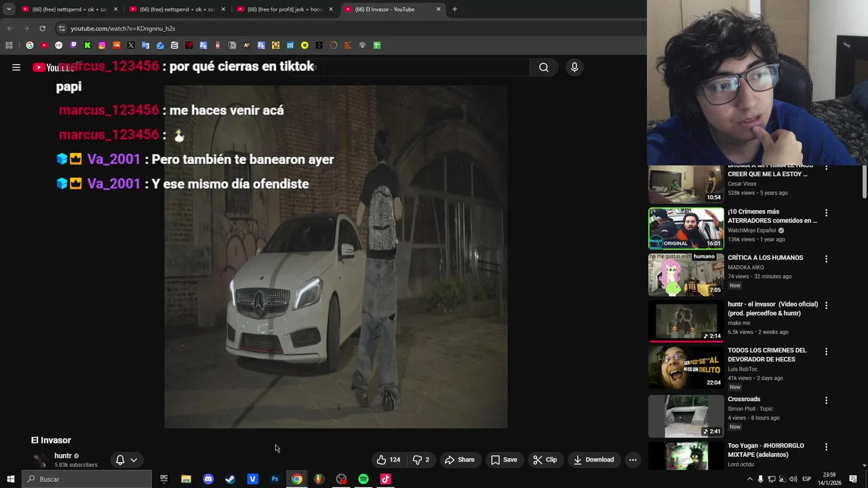
Task: Open the Chrome apps grid shortcut
Action: coord(9,45)
